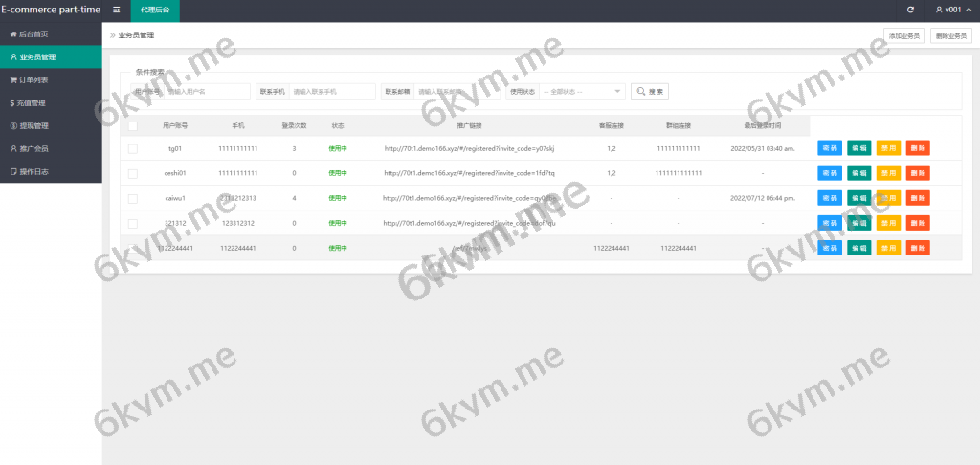Open 订单列表 with the cart icon
980x465 pixels.
(x=33, y=79)
